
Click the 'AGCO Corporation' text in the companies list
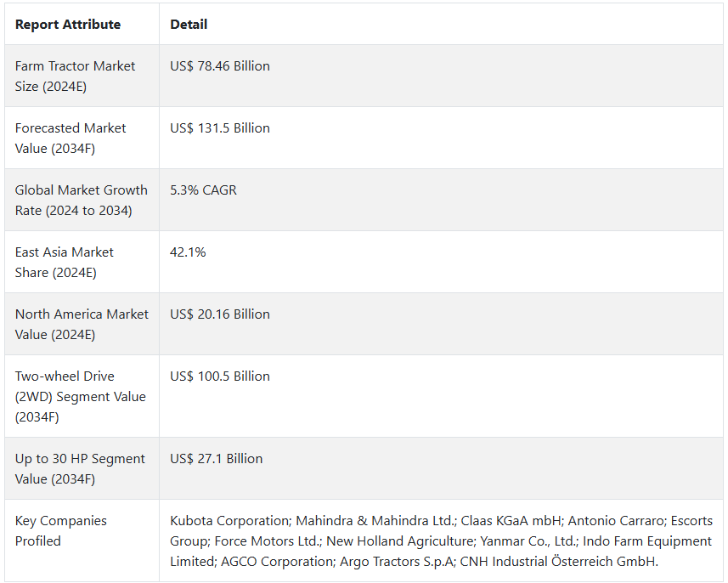[277, 562]
